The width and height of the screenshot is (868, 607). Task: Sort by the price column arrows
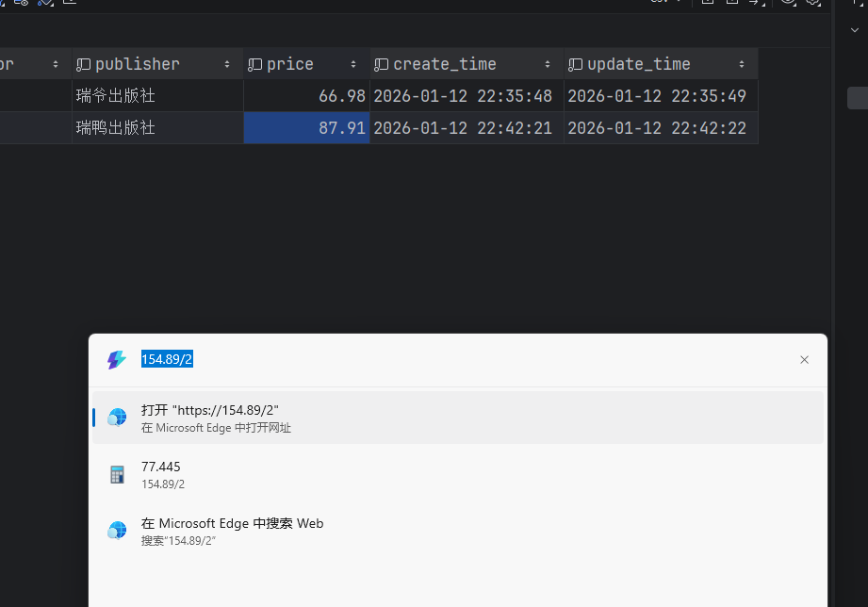tap(353, 65)
